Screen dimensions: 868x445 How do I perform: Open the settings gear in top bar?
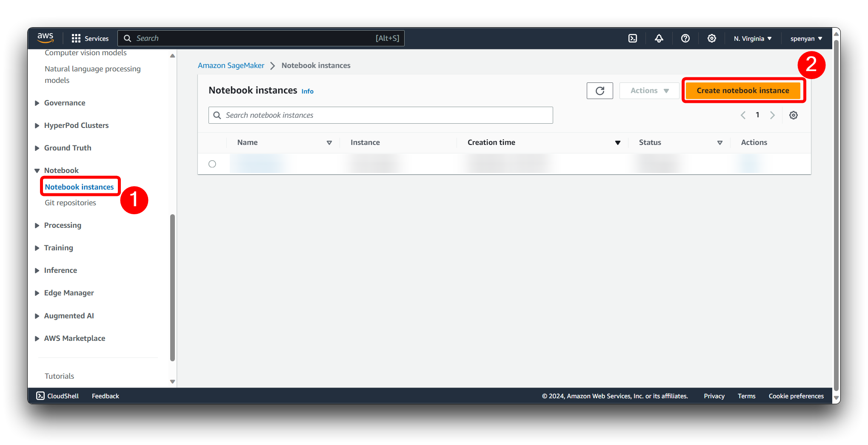(x=712, y=38)
